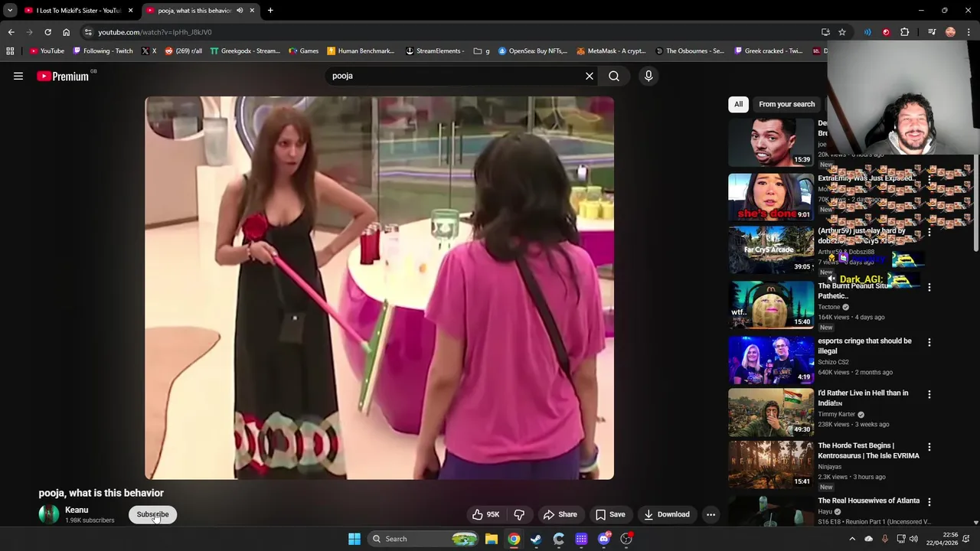
Task: Go to YouTube Premium home logo
Action: click(63, 76)
